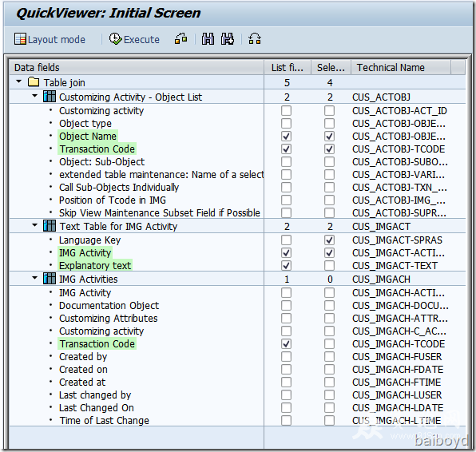Click the lock hierarchy toolbar icon

181,39
